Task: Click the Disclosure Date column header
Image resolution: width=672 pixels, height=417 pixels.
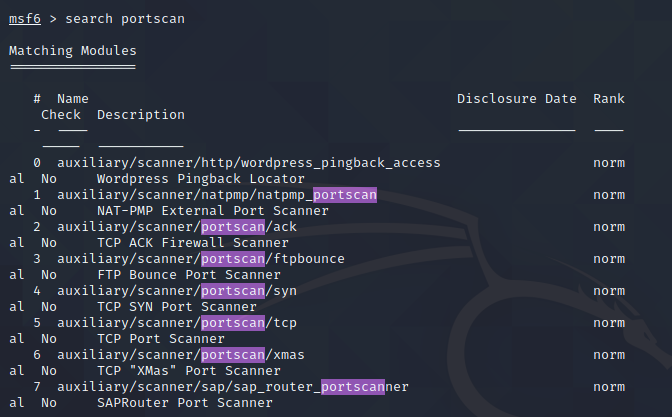Action: (516, 99)
